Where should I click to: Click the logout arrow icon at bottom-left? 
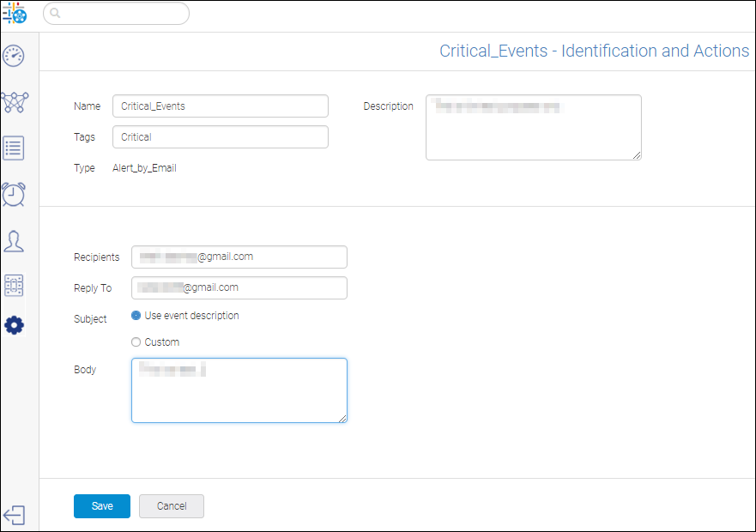point(14,515)
